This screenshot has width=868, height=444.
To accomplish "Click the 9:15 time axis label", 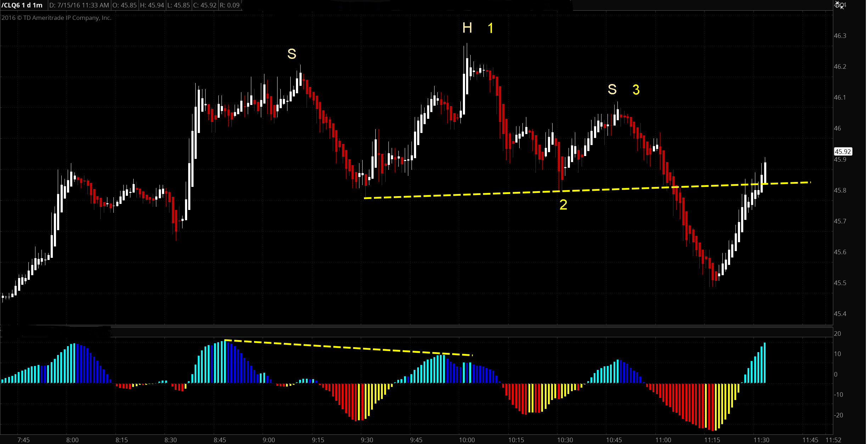I will 318,440.
